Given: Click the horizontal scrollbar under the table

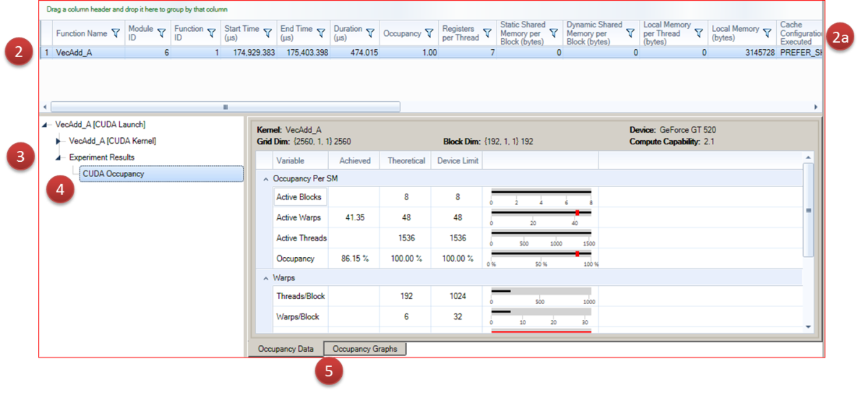Looking at the screenshot, I should [225, 107].
